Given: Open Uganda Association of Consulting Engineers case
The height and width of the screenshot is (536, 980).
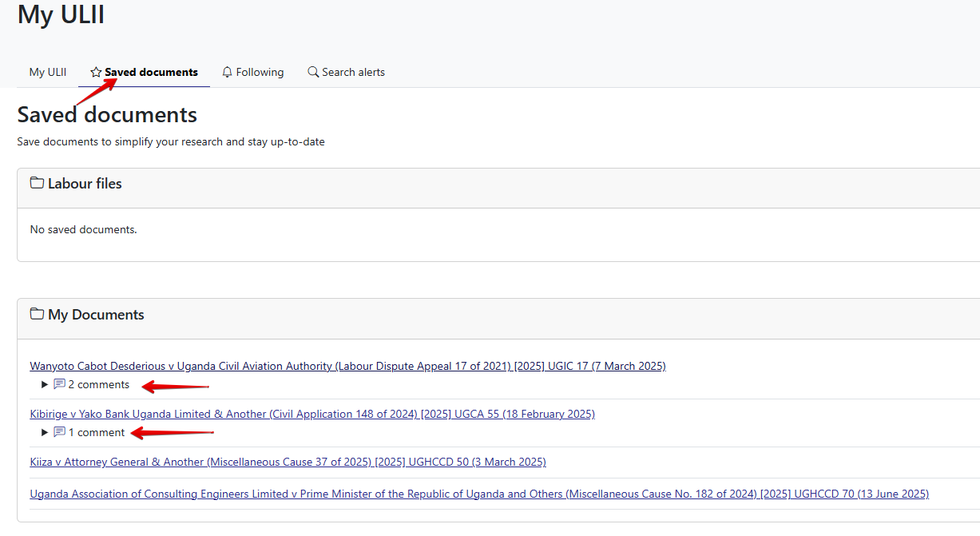Looking at the screenshot, I should [479, 494].
